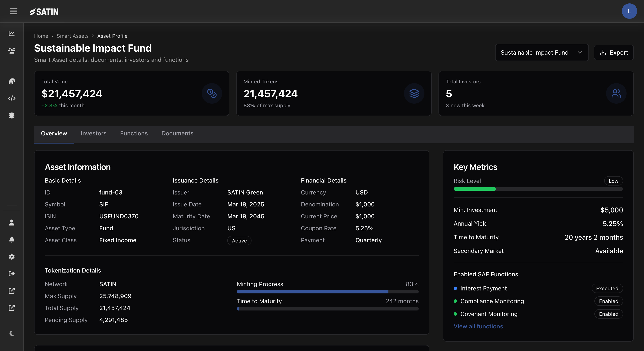Image resolution: width=644 pixels, height=351 pixels.
Task: Switch to the Functions tab
Action: (x=134, y=133)
